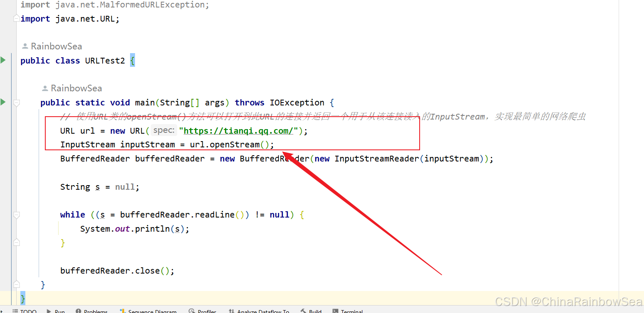Click 'openStream' in the url.openStream() call
This screenshot has width=644, height=313.
[235, 144]
